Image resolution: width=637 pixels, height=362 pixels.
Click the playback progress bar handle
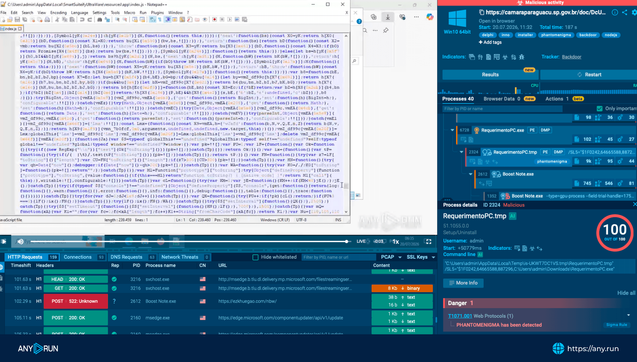(x=347, y=241)
